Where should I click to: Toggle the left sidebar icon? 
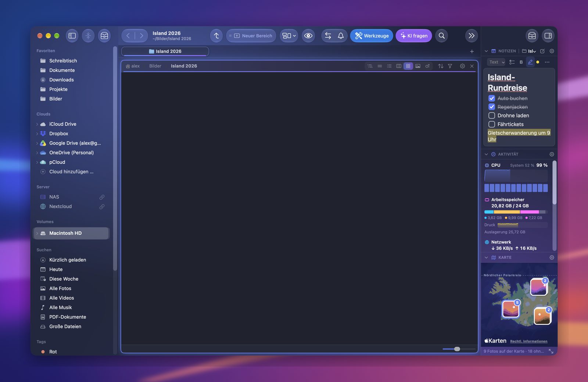pyautogui.click(x=72, y=36)
